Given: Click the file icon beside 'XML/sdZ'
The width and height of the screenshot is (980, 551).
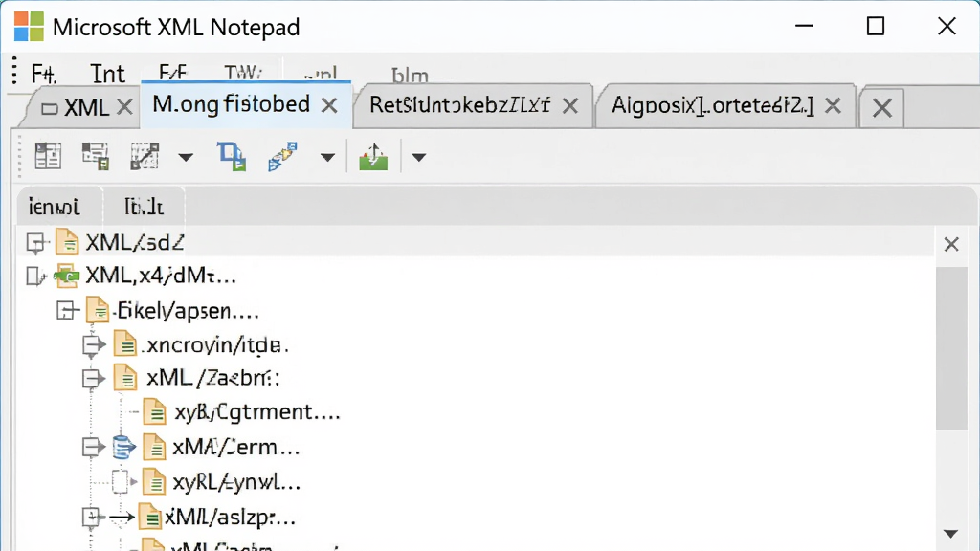Looking at the screenshot, I should click(67, 242).
